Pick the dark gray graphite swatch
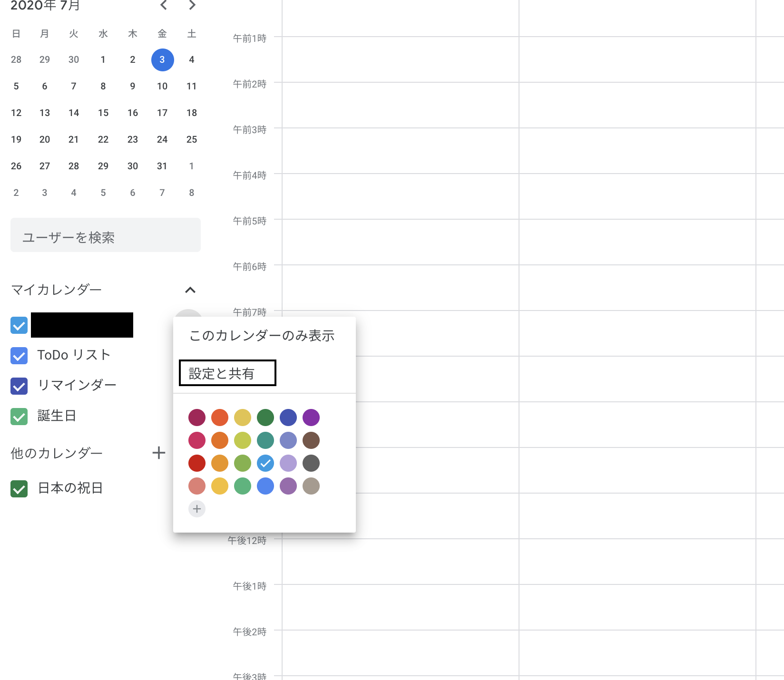784x680 pixels. point(311,463)
